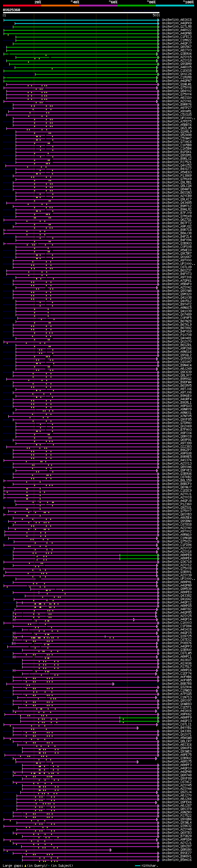
Task: Open hit UniRef100_A4QPN8
Action: click(x=176, y=33)
